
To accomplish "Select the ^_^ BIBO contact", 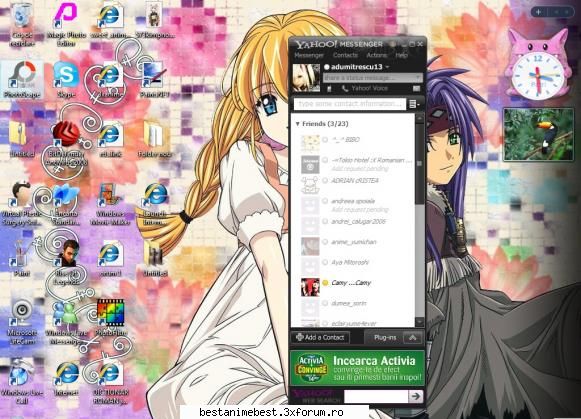I will (353, 144).
